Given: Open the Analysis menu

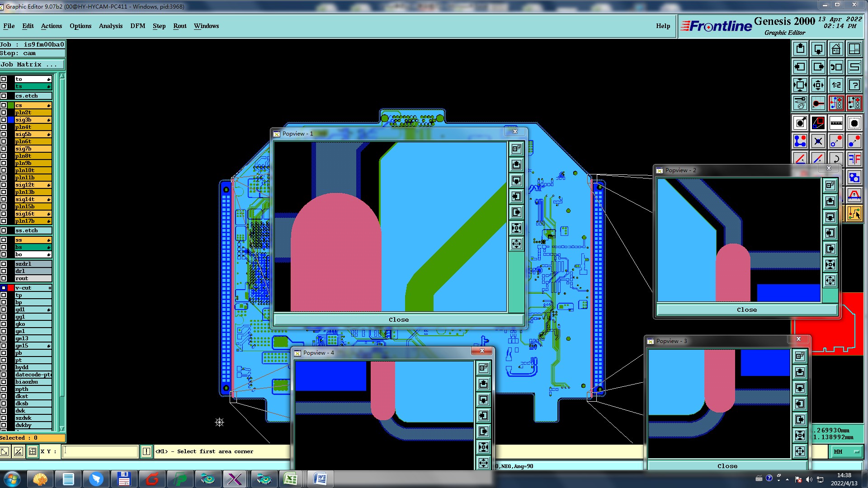Looking at the screenshot, I should click(110, 26).
